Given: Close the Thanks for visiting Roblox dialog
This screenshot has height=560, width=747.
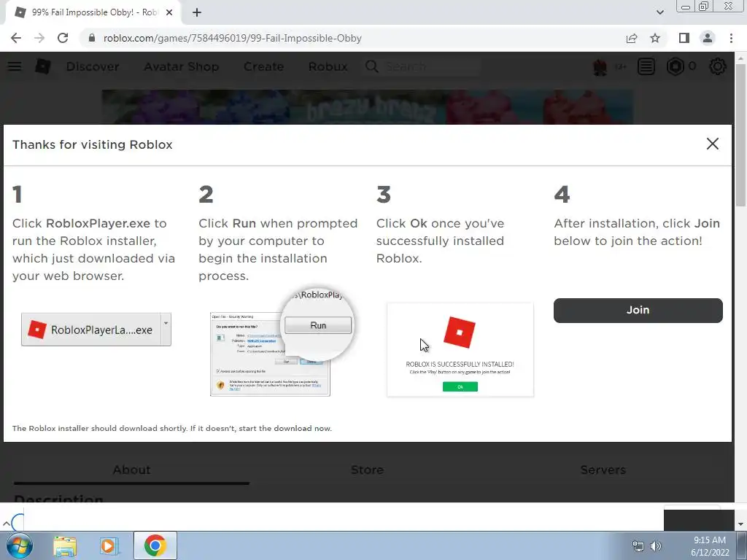Looking at the screenshot, I should click(x=712, y=144).
